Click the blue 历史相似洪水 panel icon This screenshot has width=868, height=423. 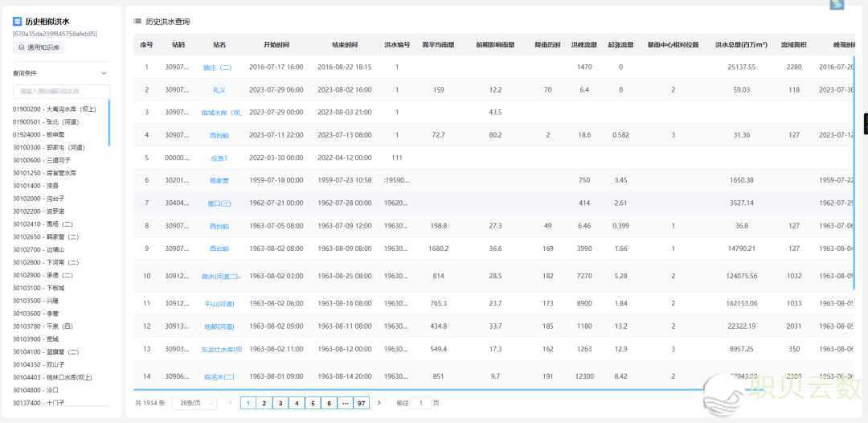coord(17,22)
